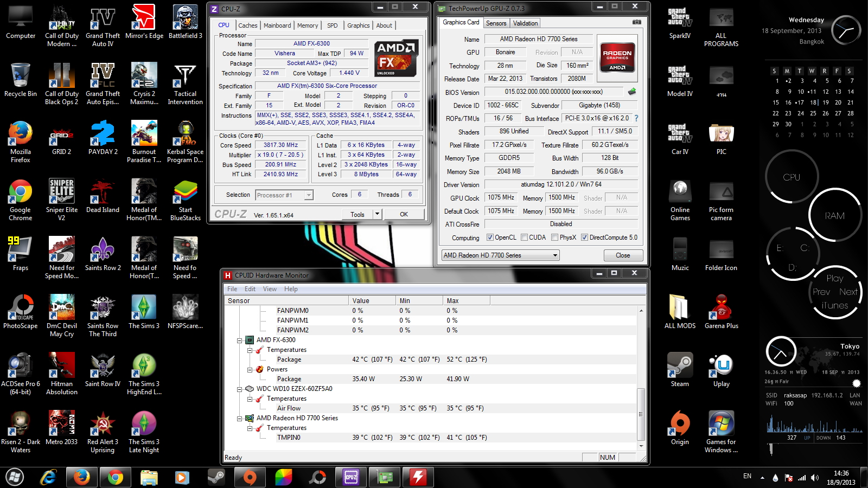Open the View menu in Hardware Monitor
The height and width of the screenshot is (488, 868).
click(270, 289)
